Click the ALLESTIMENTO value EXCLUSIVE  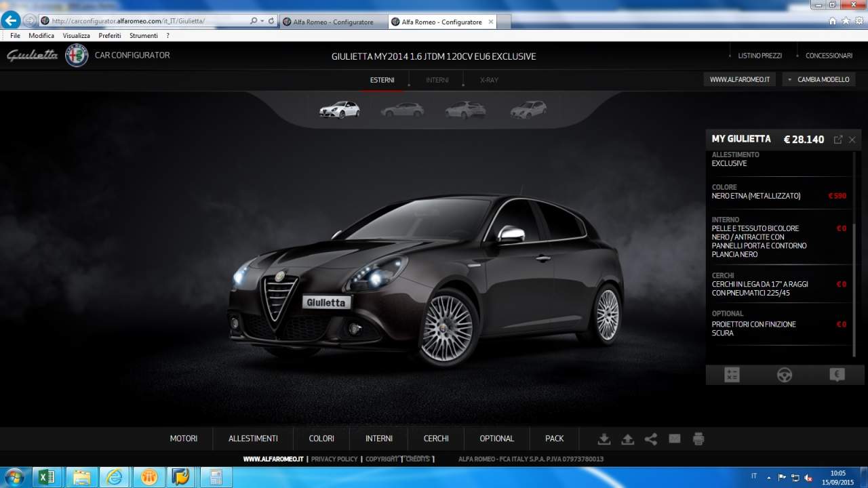[729, 163]
